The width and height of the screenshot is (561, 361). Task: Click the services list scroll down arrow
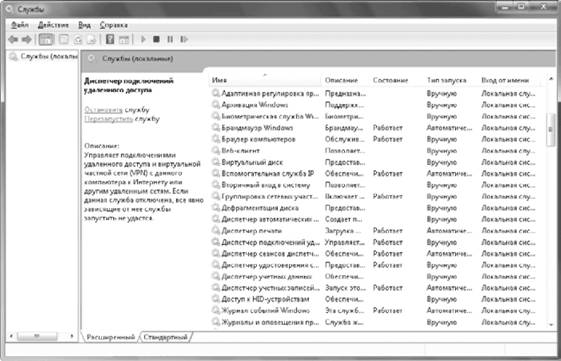[x=551, y=325]
